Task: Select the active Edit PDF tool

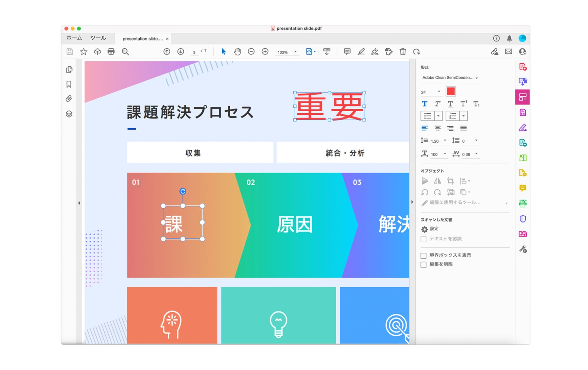Action: [523, 97]
